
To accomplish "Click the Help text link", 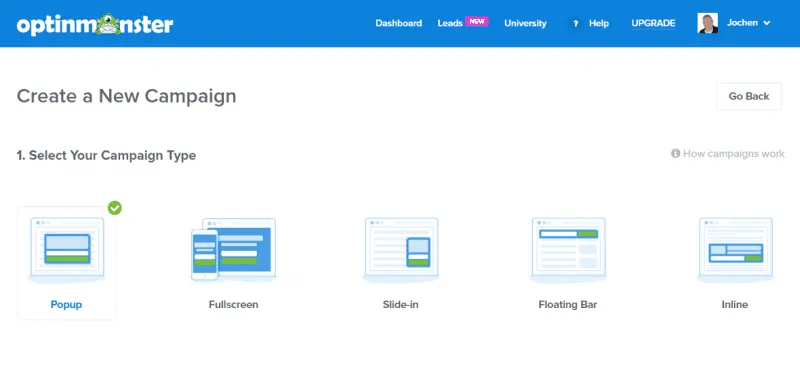I will tap(598, 23).
